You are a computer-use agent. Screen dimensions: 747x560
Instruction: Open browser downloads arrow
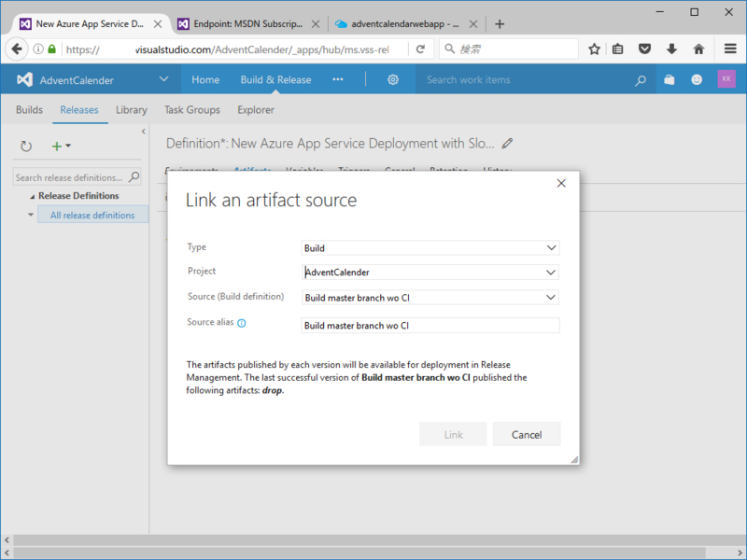(x=671, y=49)
